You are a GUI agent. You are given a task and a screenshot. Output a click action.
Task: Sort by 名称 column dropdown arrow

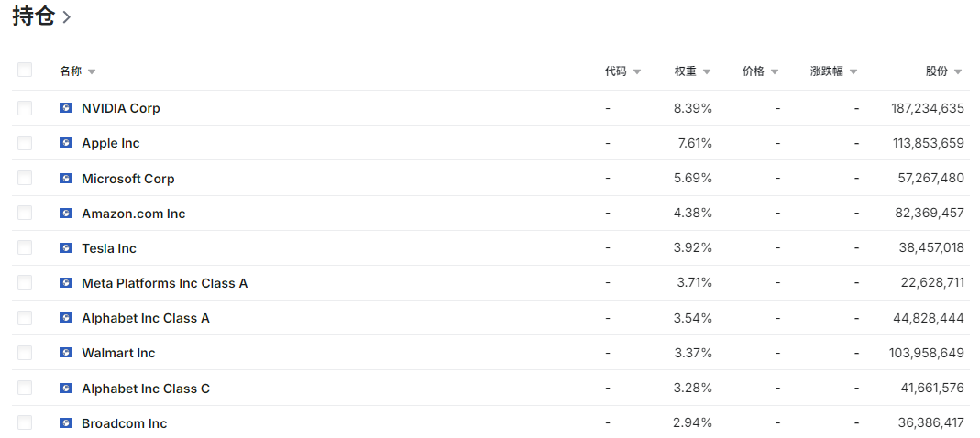[92, 71]
